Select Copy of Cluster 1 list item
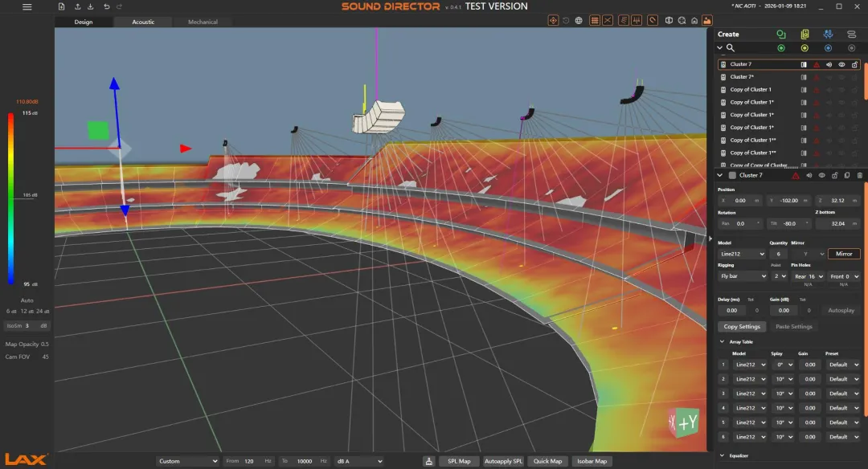868x469 pixels. (751, 90)
